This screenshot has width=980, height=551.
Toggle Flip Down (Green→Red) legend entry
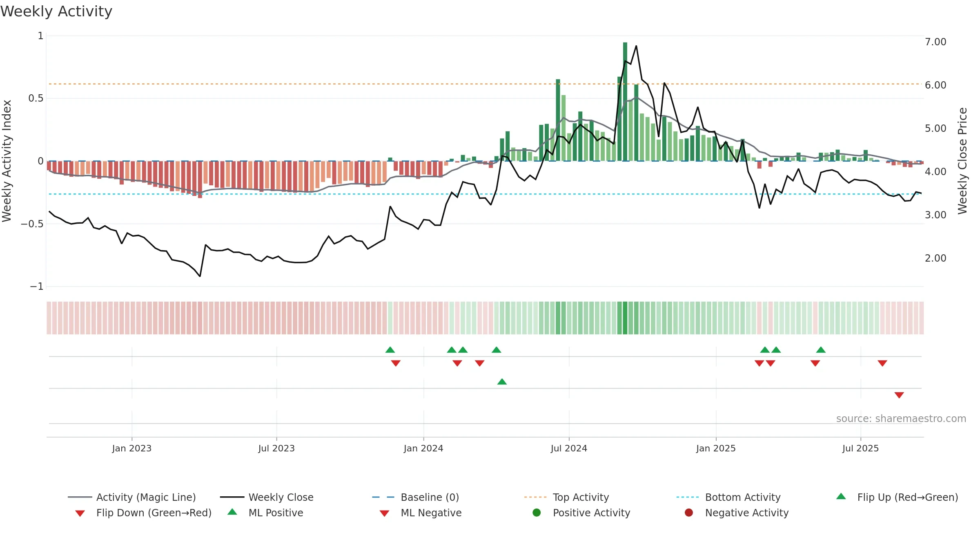[143, 513]
